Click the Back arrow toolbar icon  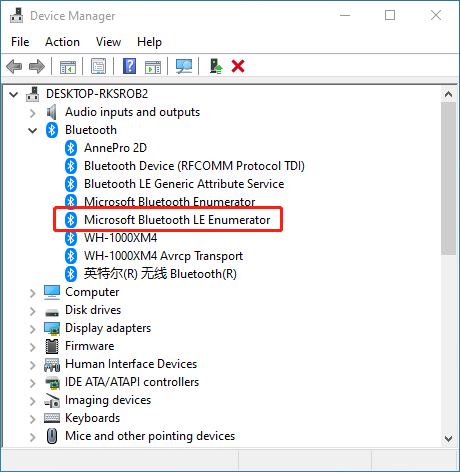pos(14,66)
